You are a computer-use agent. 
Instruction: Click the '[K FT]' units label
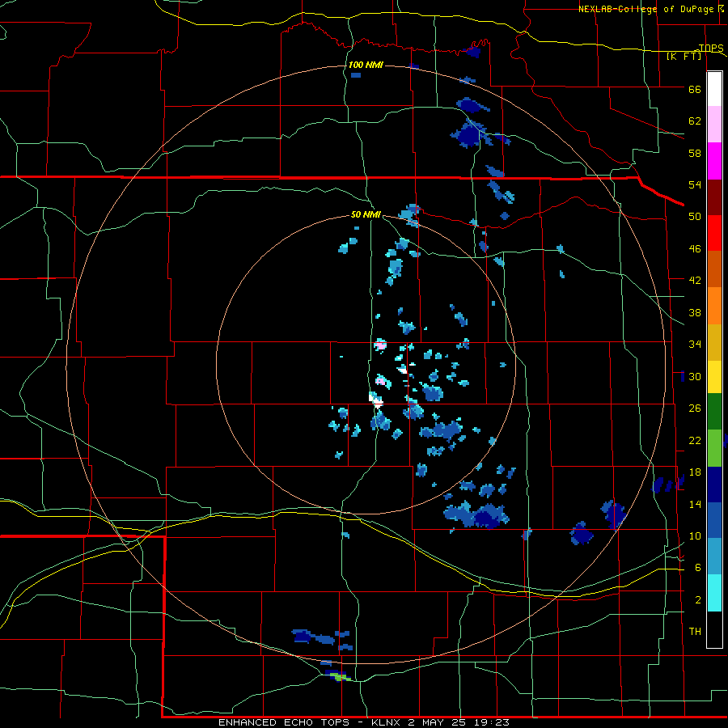point(684,57)
